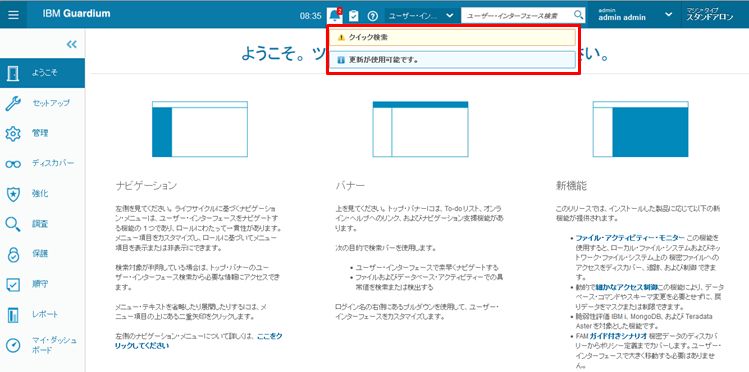
Task: Click the IBM Guardium logo
Action: (76, 13)
